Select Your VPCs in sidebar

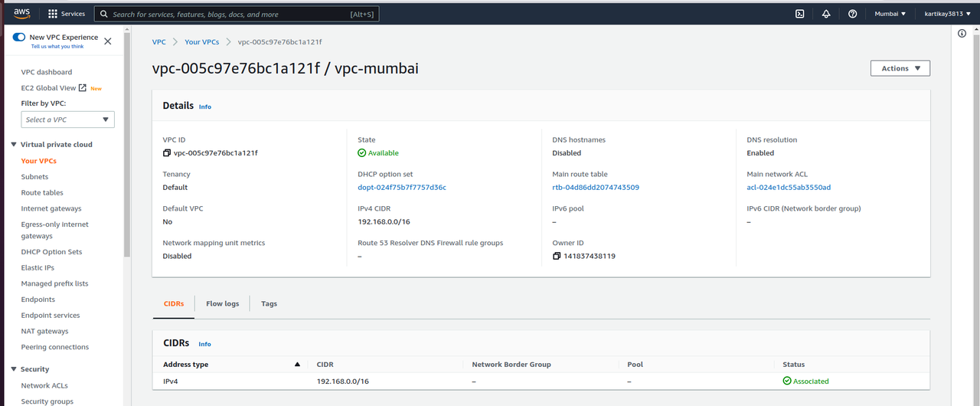[39, 161]
